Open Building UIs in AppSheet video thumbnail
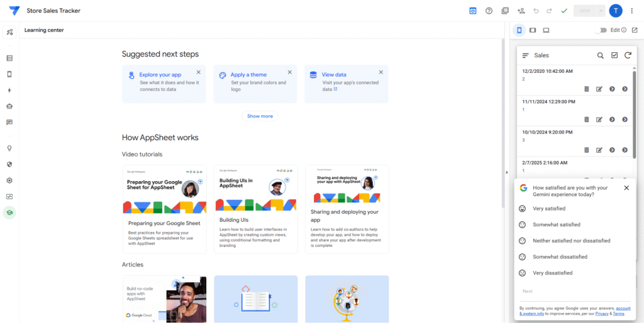 coord(256,189)
